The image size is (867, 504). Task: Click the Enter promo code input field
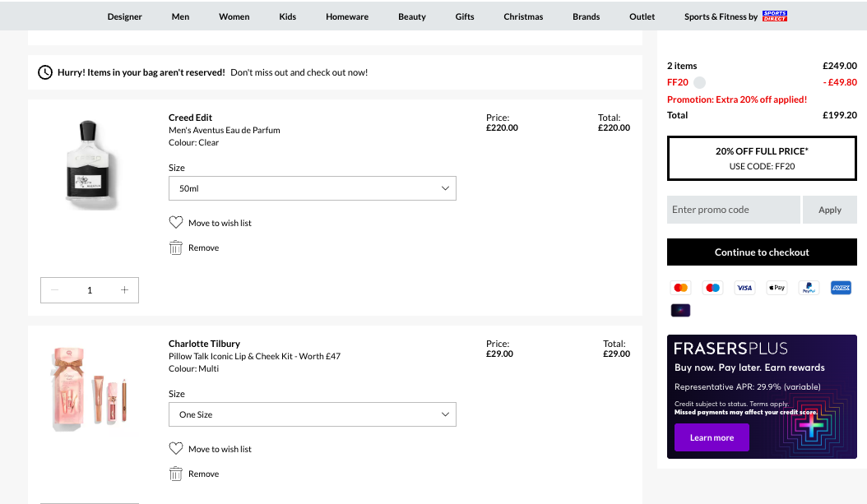click(x=732, y=210)
